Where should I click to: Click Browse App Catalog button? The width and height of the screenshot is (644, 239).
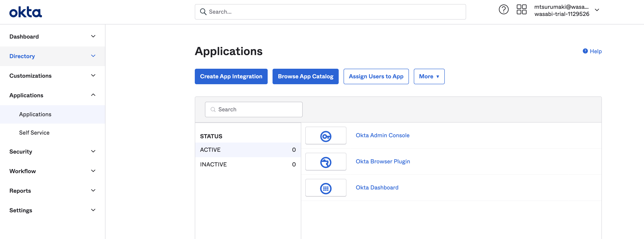click(306, 76)
